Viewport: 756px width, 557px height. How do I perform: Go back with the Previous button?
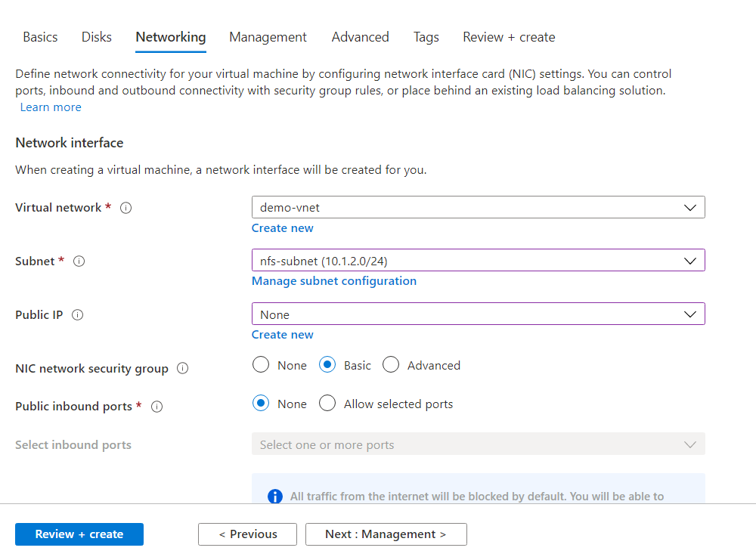pyautogui.click(x=247, y=534)
